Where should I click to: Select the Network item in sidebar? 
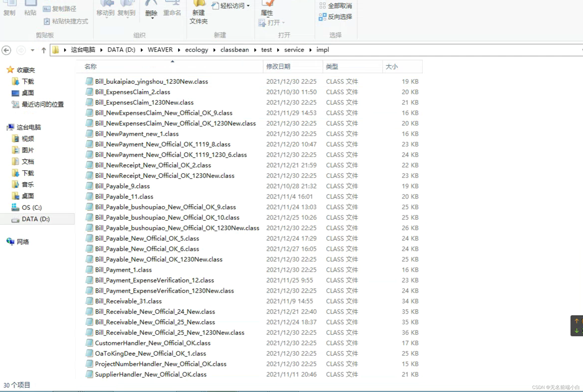click(23, 242)
